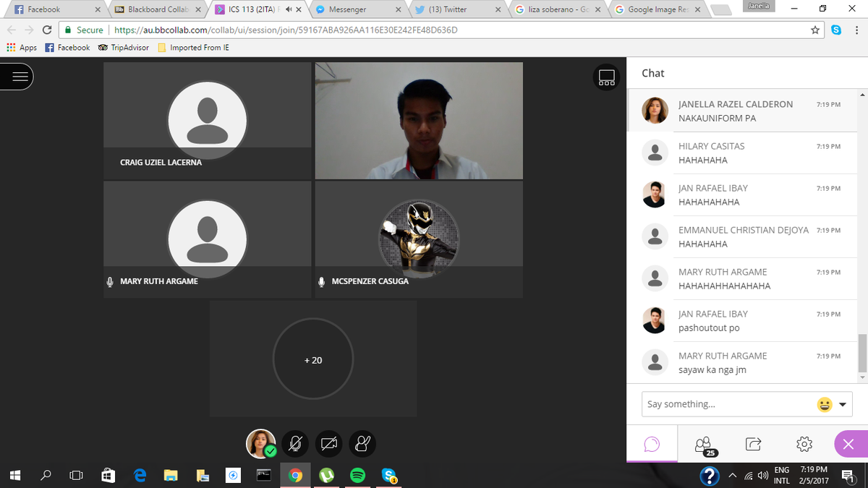Switch to the Messenger browser tab
868x488 pixels.
[357, 9]
